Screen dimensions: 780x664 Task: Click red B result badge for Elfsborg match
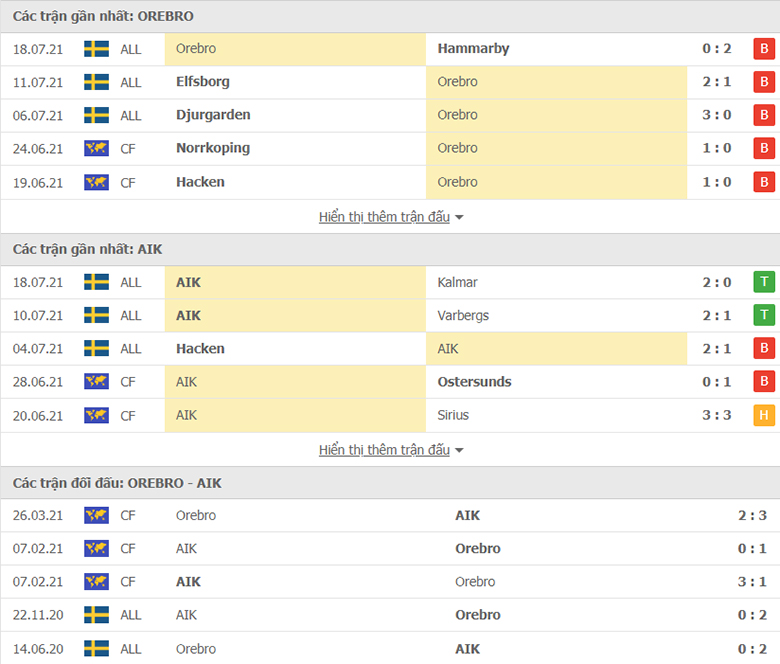coord(764,82)
